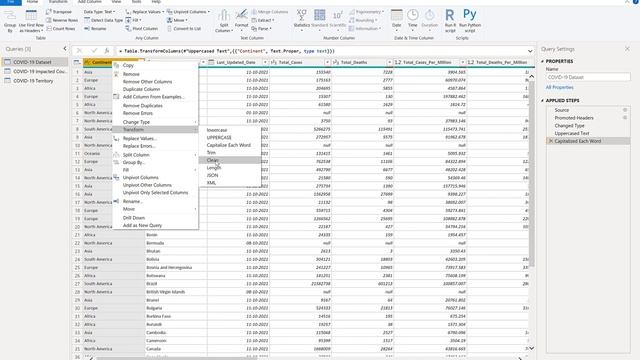Choose Capitalize Each Word in submenu
This screenshot has width=640, height=360.
pyautogui.click(x=230, y=145)
